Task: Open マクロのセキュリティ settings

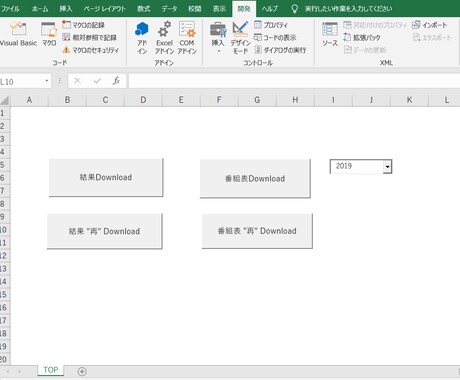Action: point(91,50)
